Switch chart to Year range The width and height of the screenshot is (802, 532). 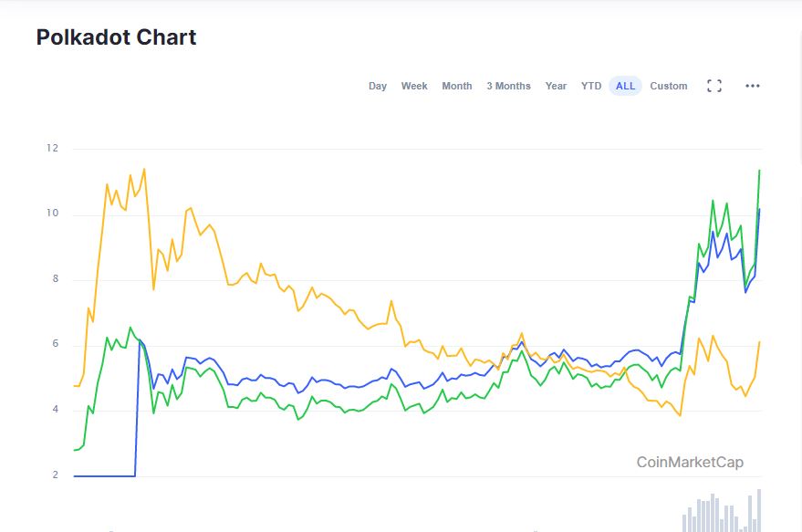[x=556, y=86]
